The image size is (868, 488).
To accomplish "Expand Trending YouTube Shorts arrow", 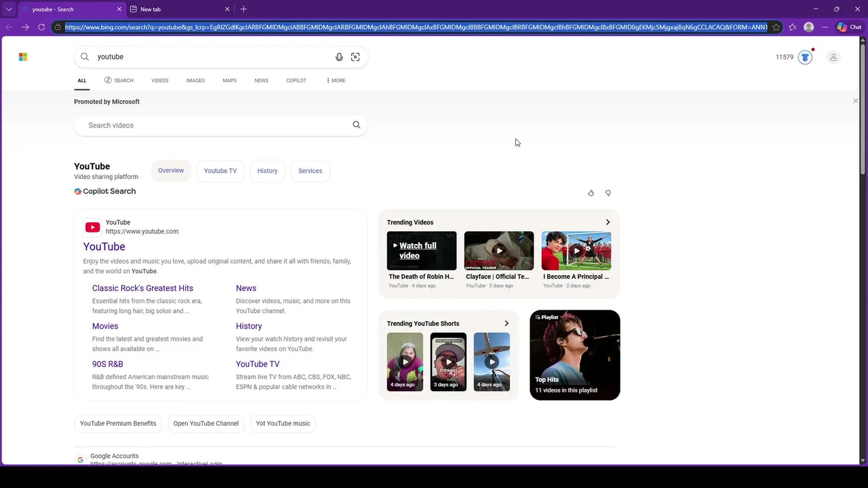I will pos(507,323).
